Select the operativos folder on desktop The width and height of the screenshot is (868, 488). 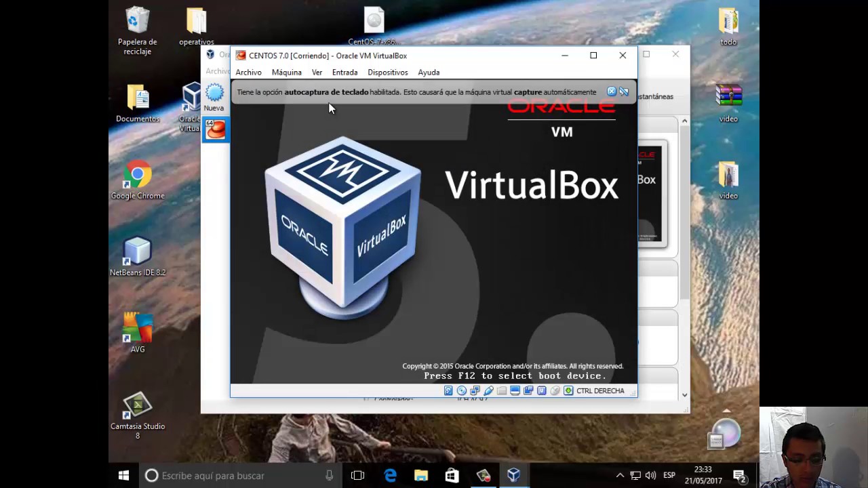pyautogui.click(x=197, y=26)
